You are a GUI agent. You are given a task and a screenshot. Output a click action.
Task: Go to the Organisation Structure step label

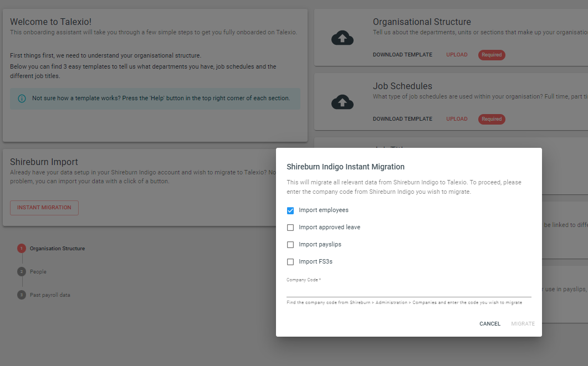click(x=58, y=249)
